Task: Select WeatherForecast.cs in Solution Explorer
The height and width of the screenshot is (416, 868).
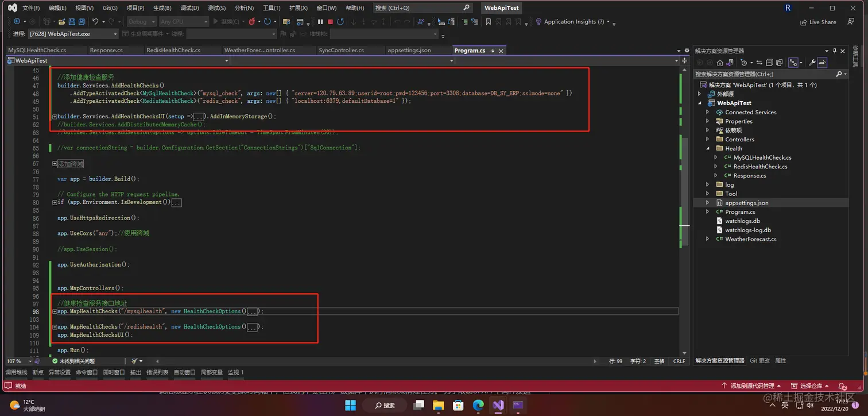Action: click(x=750, y=239)
